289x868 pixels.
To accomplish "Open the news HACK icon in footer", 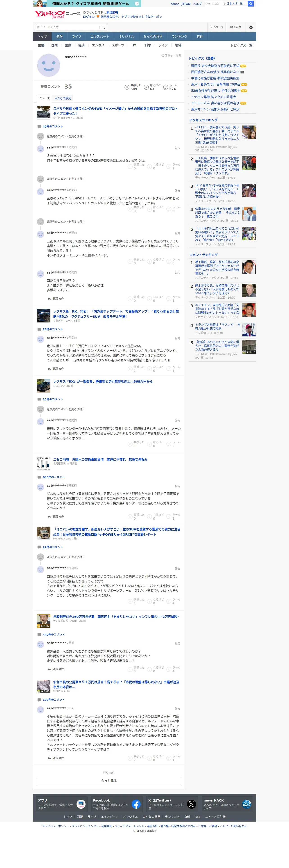I will [x=247, y=804].
